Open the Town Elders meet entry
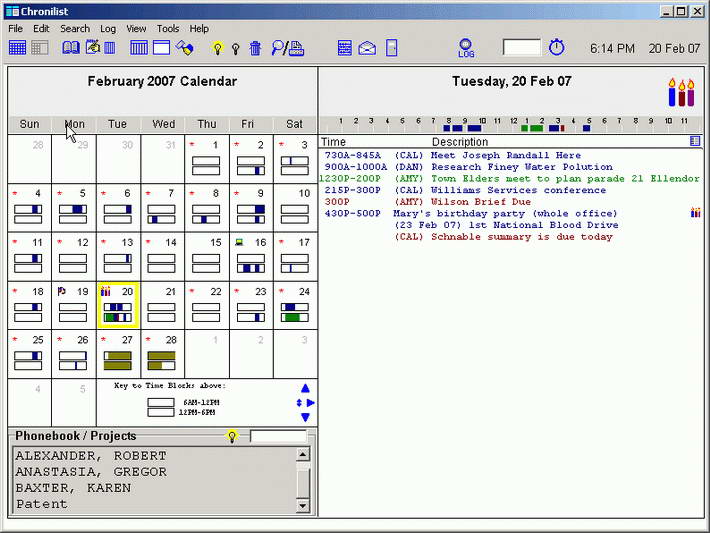The image size is (710, 533). tap(565, 178)
